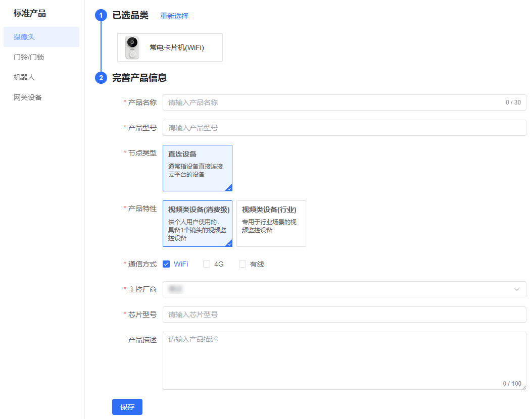Click the 保存 button
Image resolution: width=532 pixels, height=419 pixels.
pyautogui.click(x=127, y=407)
